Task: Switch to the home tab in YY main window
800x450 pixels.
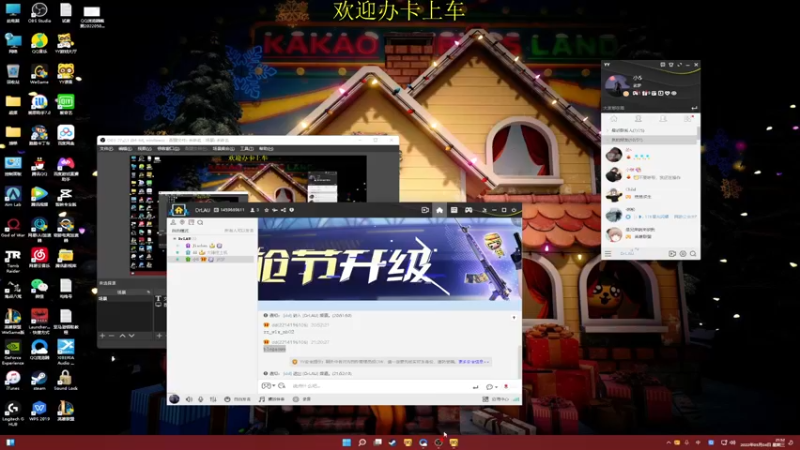Action: (614, 119)
